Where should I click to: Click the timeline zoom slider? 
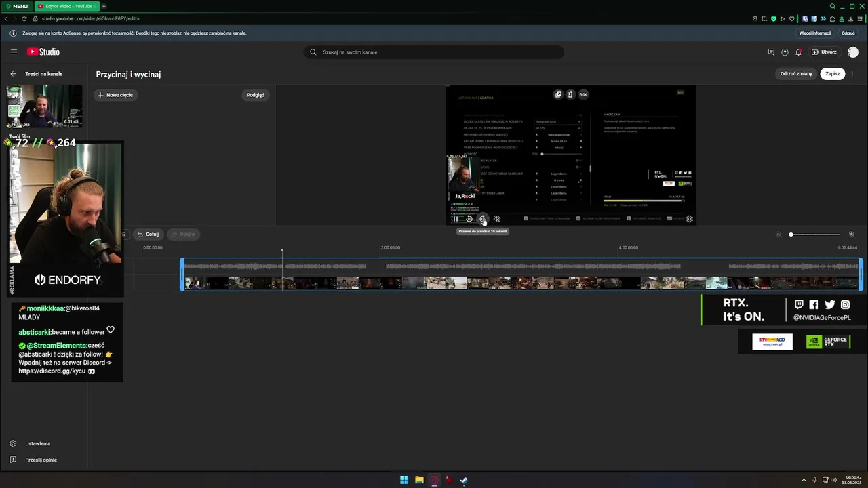(x=816, y=235)
